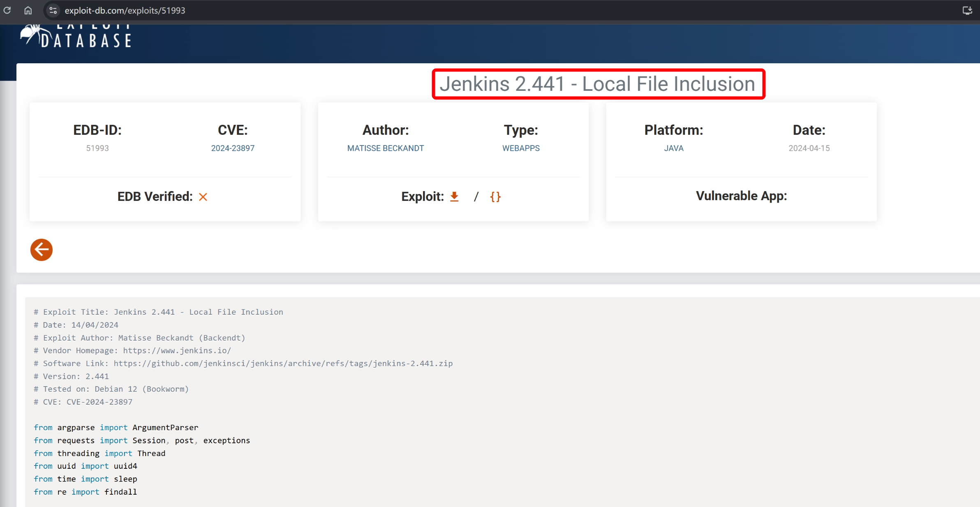Click the EDB Verified red X icon
Image resolution: width=980 pixels, height=507 pixels.
click(x=203, y=197)
